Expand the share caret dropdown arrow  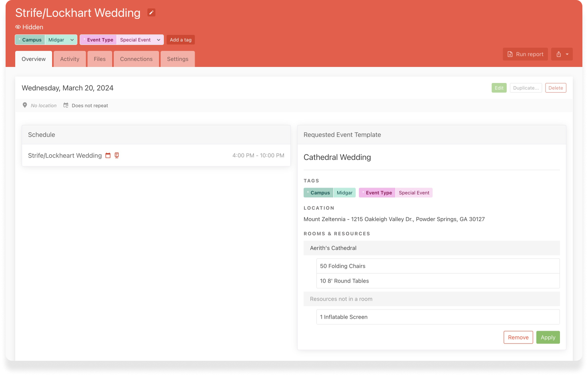pos(567,54)
